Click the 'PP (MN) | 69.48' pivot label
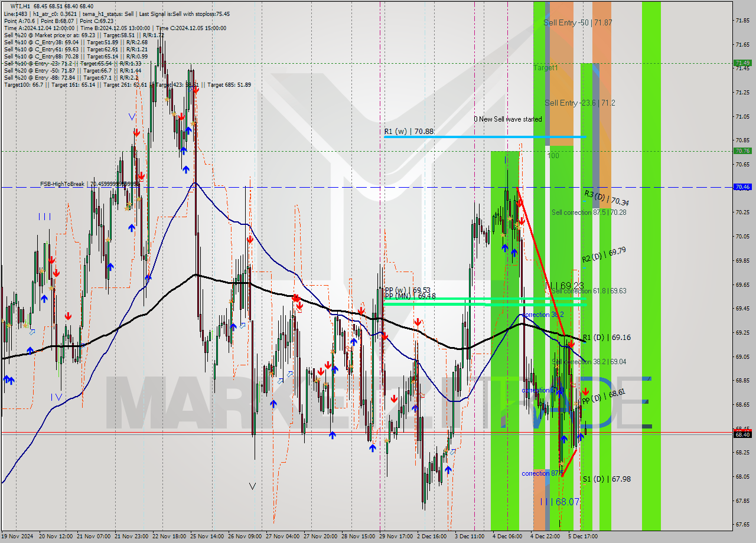Image resolution: width=756 pixels, height=543 pixels. coord(410,296)
